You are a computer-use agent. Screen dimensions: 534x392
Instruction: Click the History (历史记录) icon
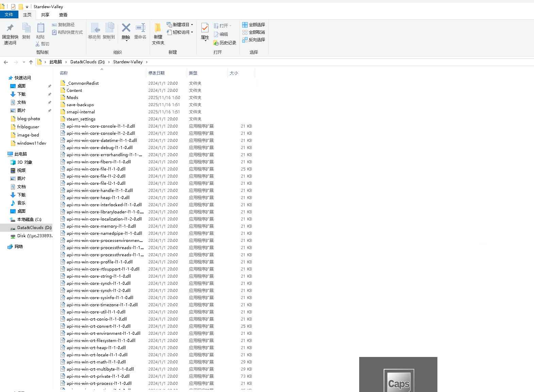pos(216,43)
